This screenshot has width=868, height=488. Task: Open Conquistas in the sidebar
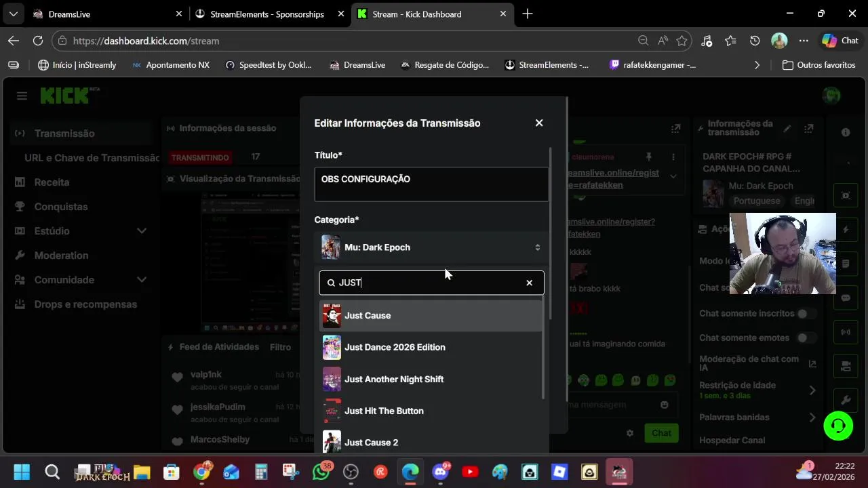(61, 207)
